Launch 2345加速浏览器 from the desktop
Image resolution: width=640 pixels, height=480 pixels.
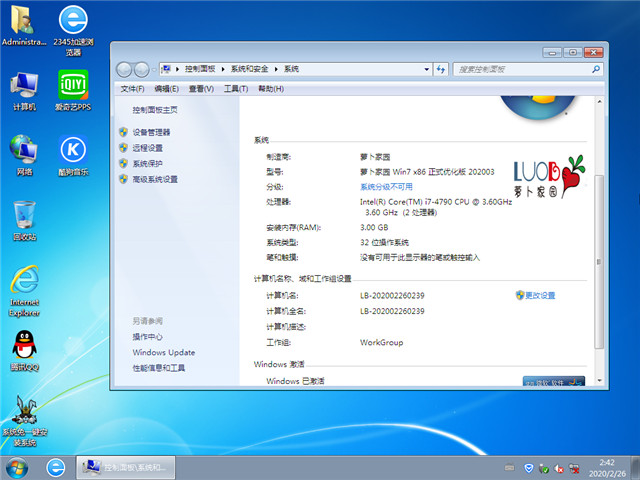pos(73,31)
